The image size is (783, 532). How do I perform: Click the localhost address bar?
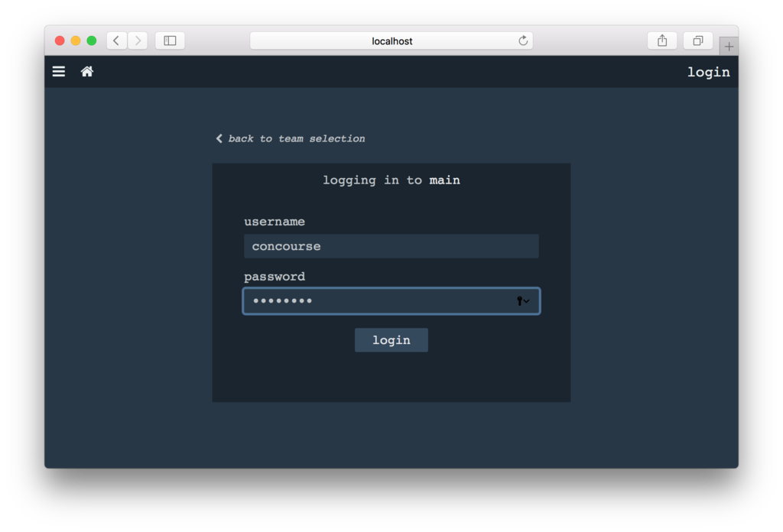(x=391, y=41)
